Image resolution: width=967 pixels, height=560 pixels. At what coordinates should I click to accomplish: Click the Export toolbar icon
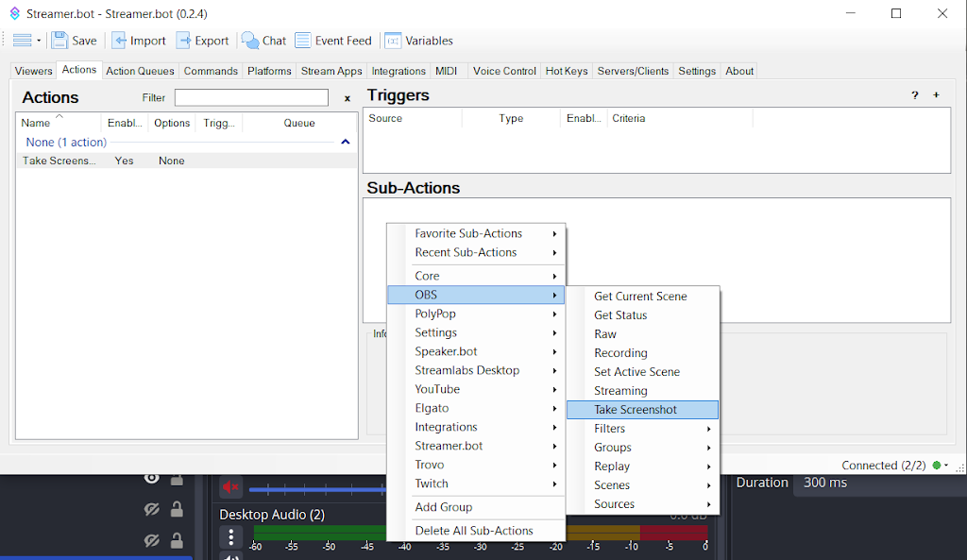(184, 41)
